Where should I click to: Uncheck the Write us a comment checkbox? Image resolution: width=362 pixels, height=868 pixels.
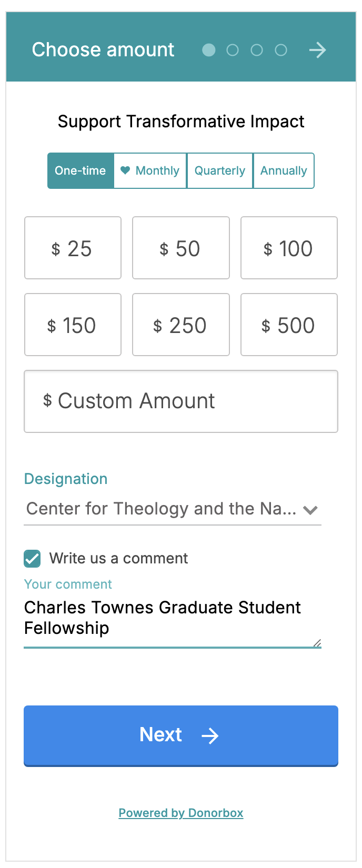(32, 558)
